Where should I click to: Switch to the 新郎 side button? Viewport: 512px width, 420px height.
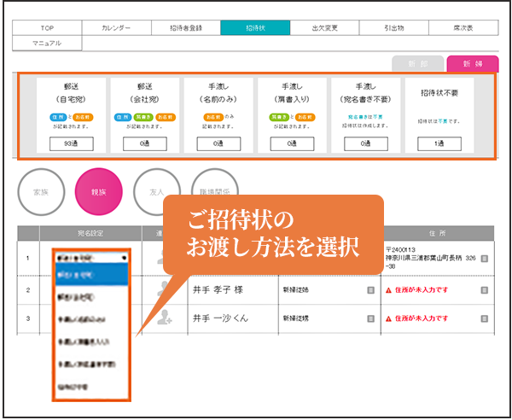coord(418,63)
